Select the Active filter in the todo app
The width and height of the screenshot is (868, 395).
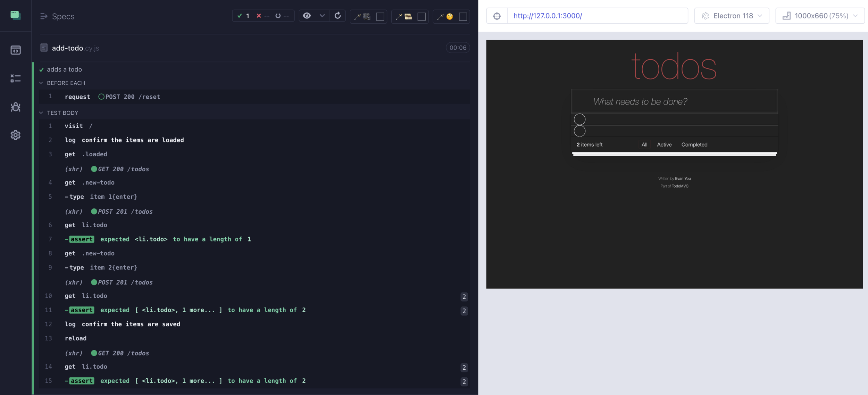tap(664, 145)
